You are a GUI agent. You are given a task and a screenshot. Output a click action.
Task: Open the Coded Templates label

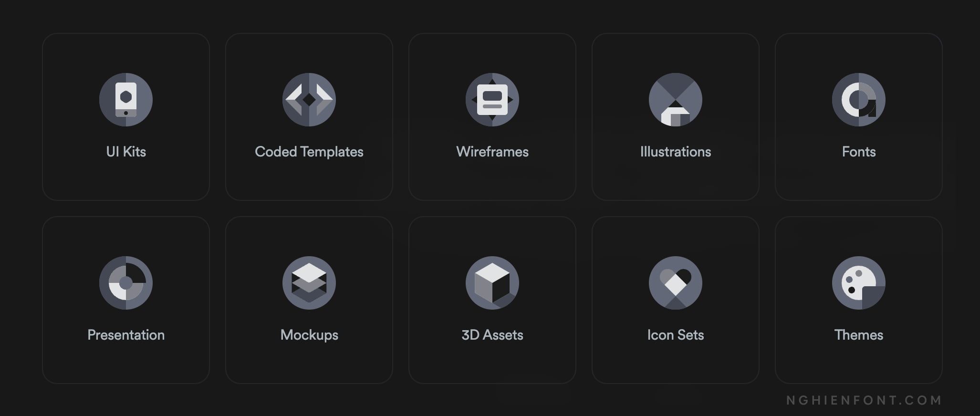(x=309, y=152)
